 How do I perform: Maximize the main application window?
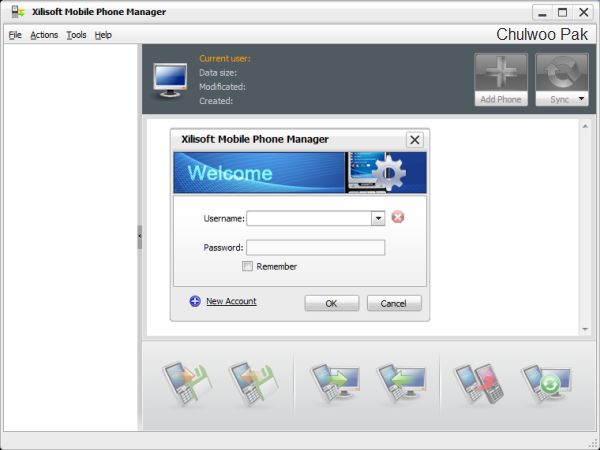point(562,12)
